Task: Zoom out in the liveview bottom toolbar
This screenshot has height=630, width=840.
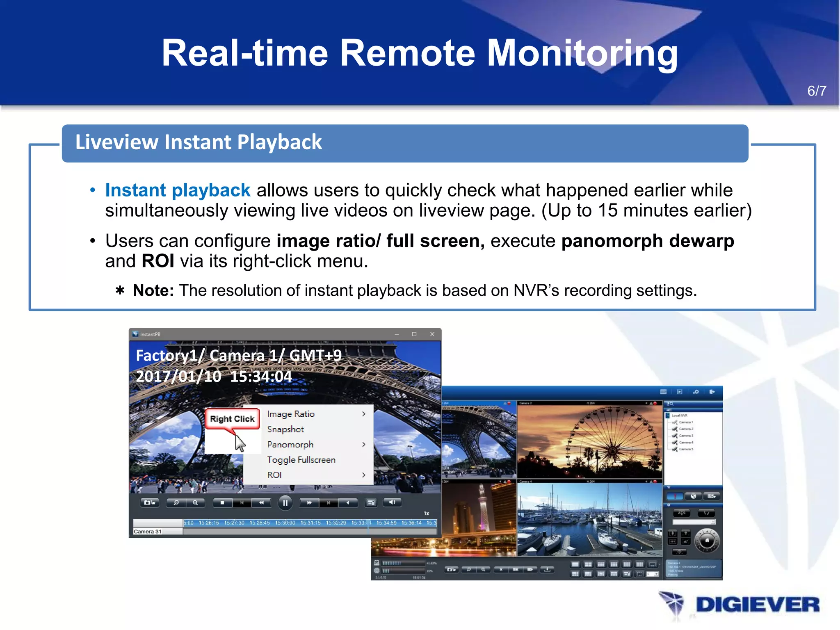Action: click(469, 569)
